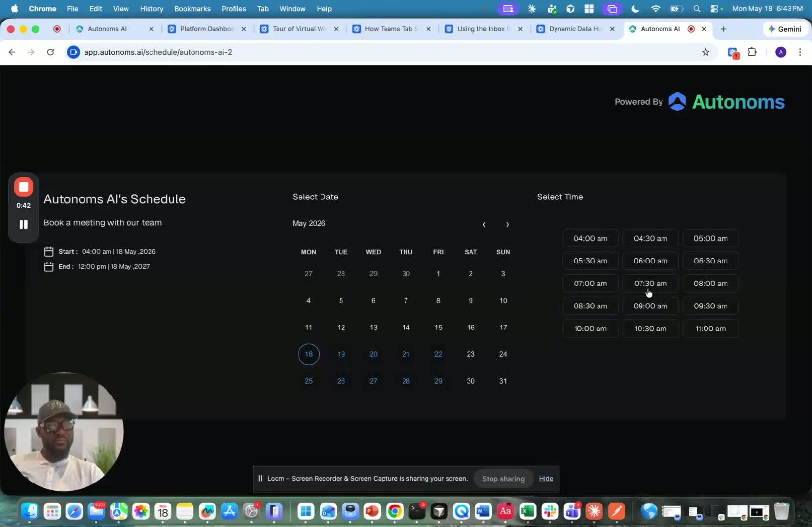Image resolution: width=812 pixels, height=527 pixels.
Task: Stop the Loom recording with red button
Action: [x=23, y=187]
